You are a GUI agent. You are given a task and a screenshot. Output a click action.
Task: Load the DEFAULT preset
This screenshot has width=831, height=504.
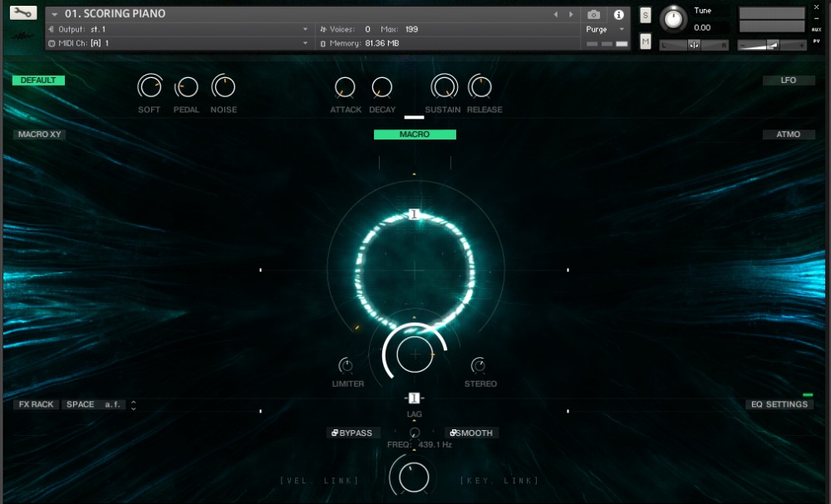pos(37,80)
